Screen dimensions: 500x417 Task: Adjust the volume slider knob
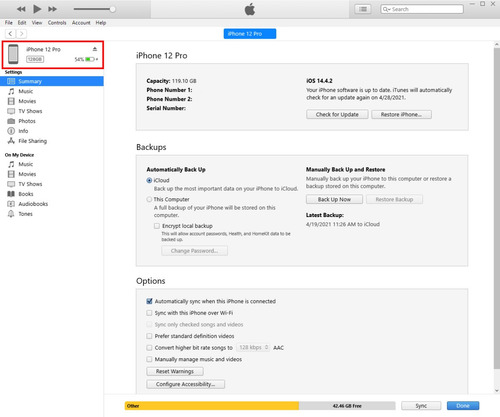tap(113, 9)
